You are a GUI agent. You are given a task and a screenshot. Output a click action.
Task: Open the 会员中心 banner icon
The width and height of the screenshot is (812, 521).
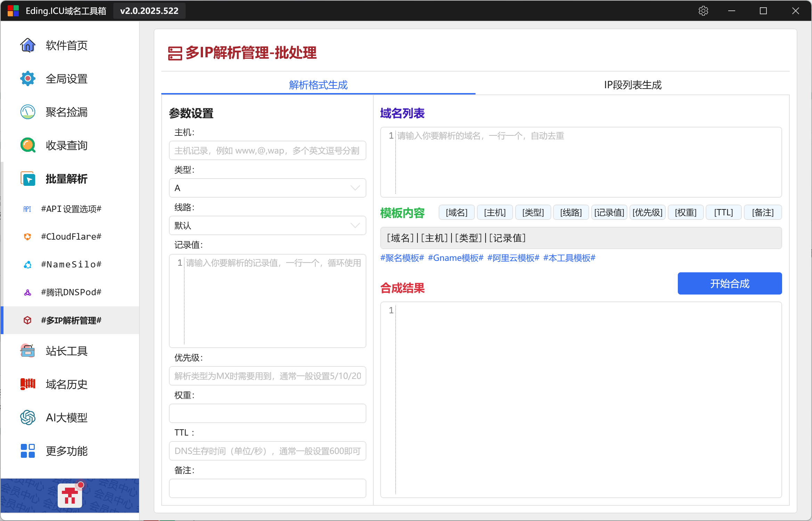[70, 496]
